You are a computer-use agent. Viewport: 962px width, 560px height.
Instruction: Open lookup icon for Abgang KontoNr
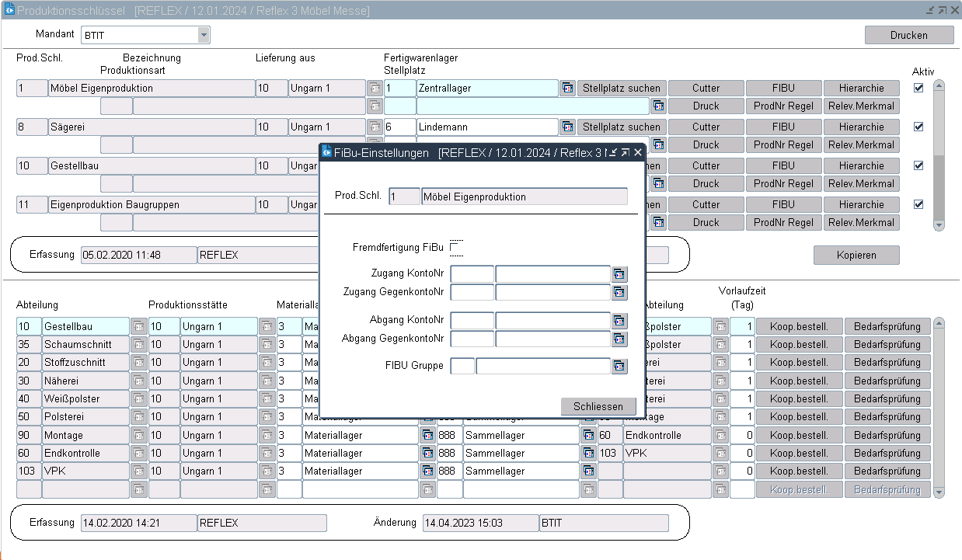[x=619, y=321]
